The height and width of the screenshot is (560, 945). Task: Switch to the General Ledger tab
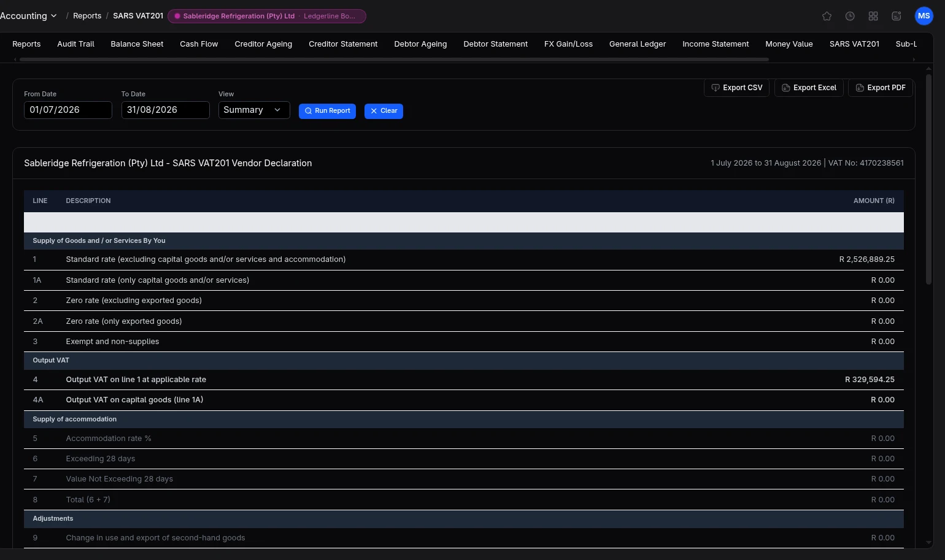point(638,44)
